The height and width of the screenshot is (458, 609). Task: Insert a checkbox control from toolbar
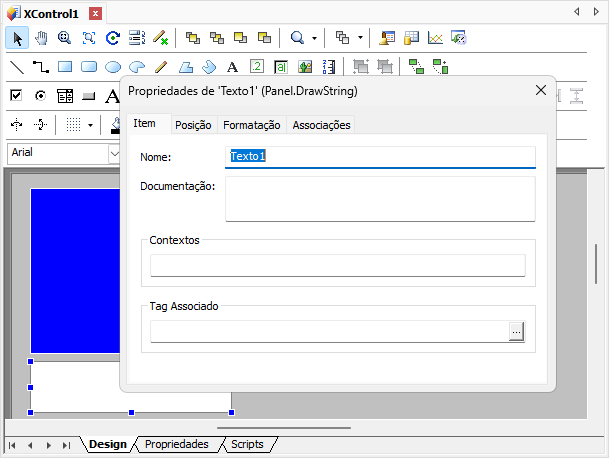[17, 96]
